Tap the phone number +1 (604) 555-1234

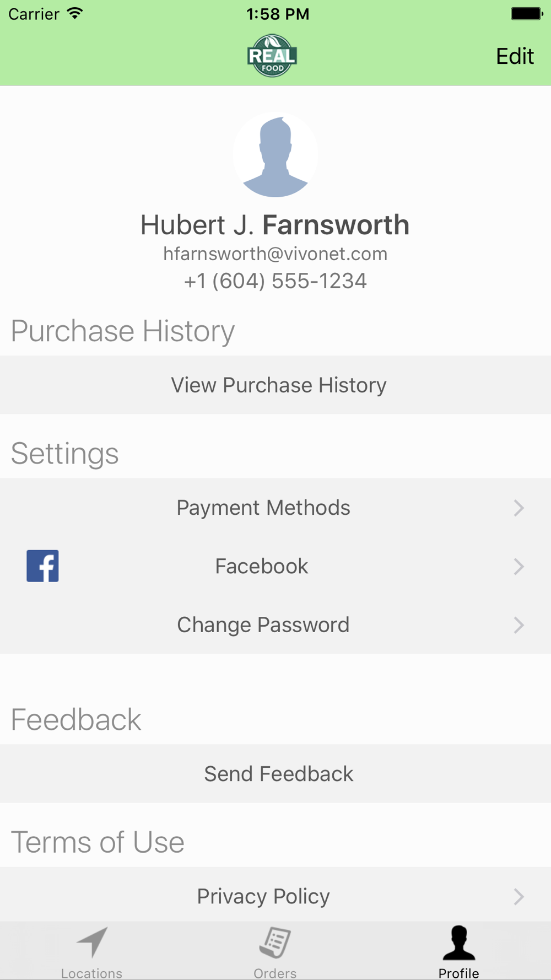[x=275, y=281]
